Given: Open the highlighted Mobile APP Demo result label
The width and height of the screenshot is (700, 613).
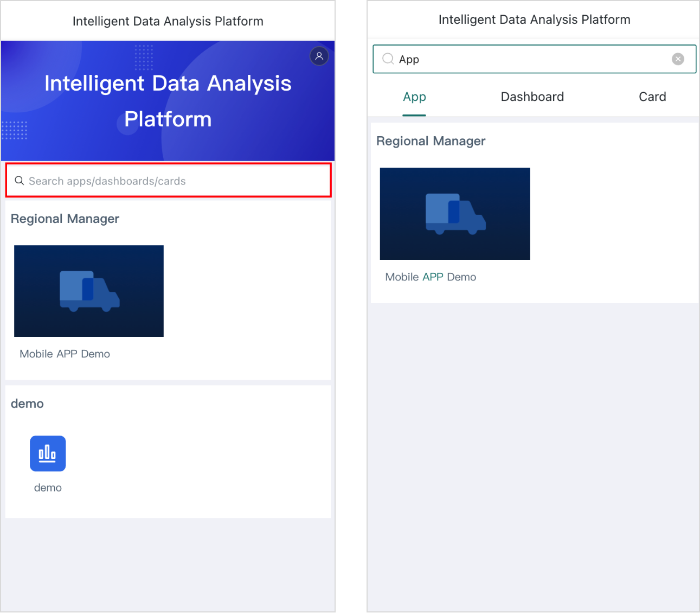Looking at the screenshot, I should coord(431,277).
